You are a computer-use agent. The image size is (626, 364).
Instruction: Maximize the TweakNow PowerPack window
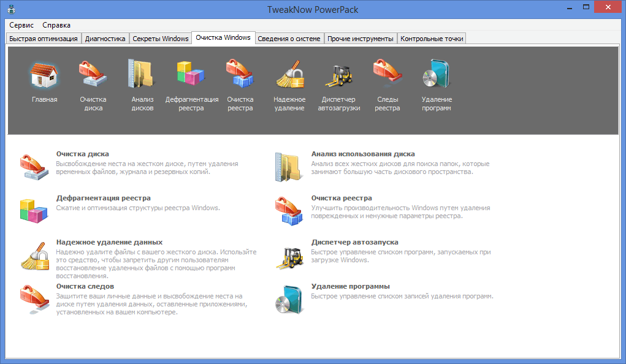[586, 7]
